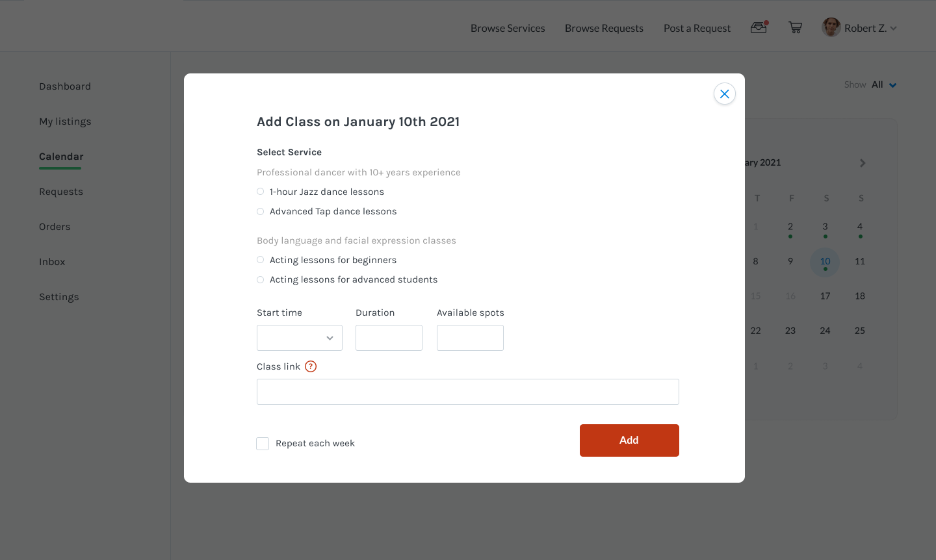Go to next month in calendar
Viewport: 936px width, 560px height.
point(863,163)
